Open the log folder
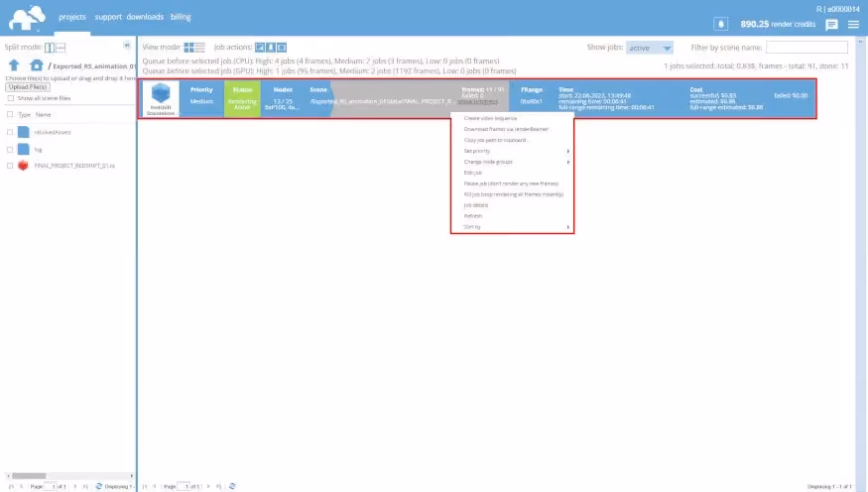This screenshot has width=868, height=492. (x=39, y=150)
